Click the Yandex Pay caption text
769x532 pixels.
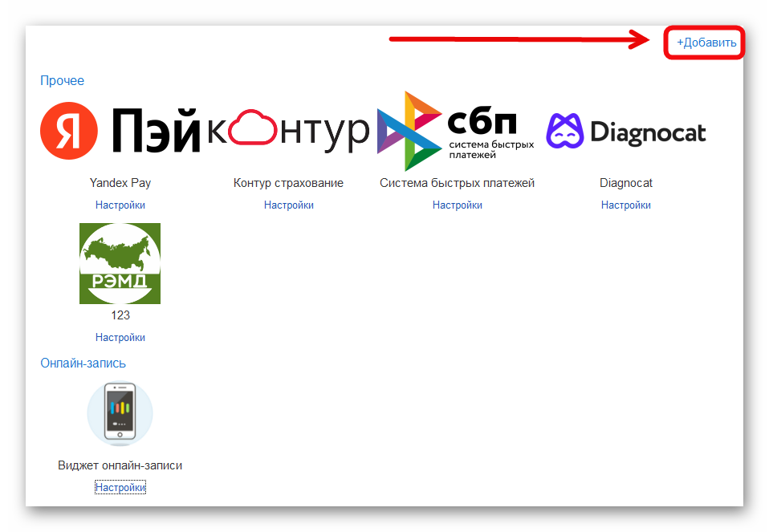click(120, 183)
